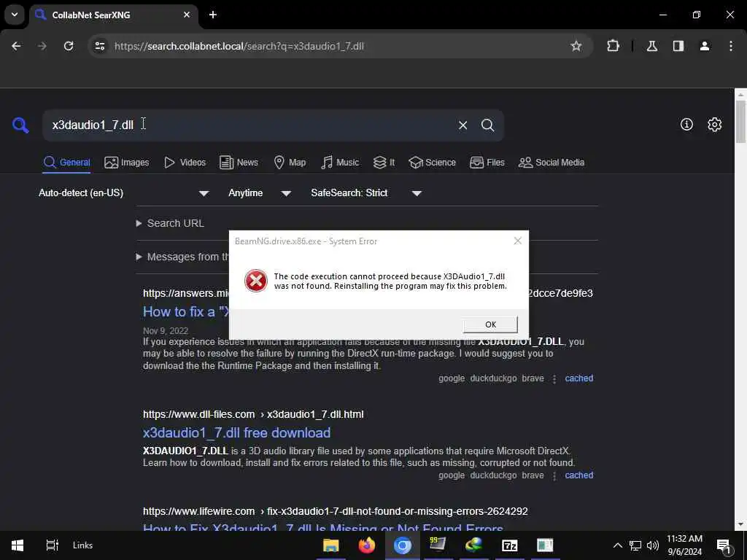
Task: Open a new browser tab
Action: 213,15
